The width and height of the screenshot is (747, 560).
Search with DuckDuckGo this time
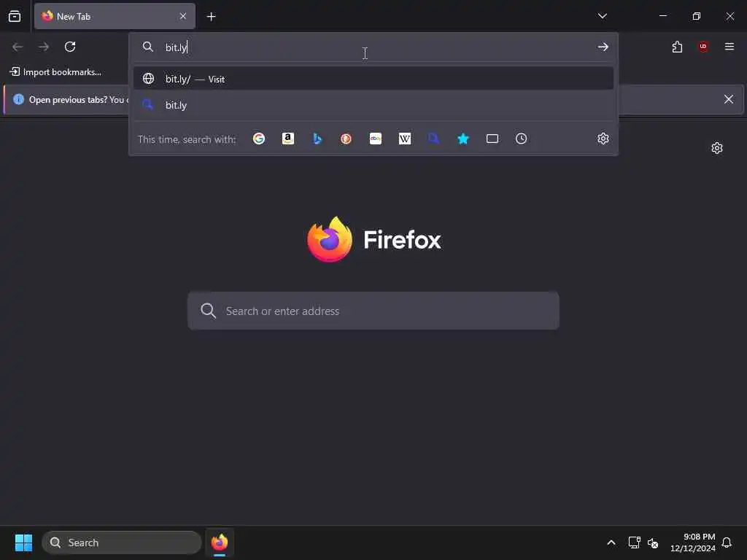[x=347, y=139]
